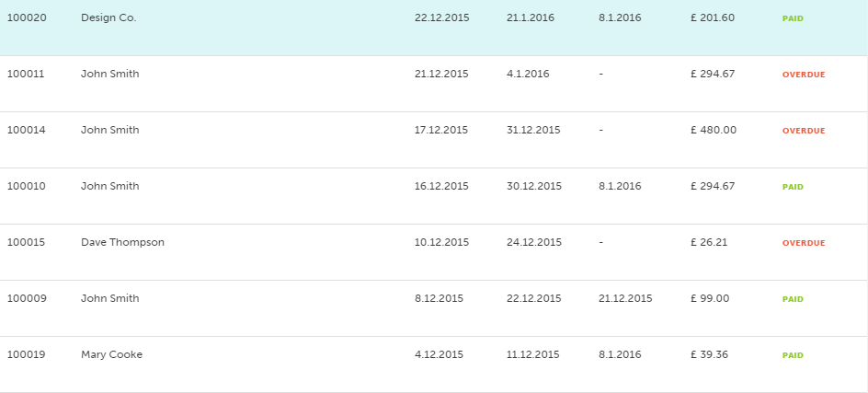Select the £ 39.36 invoice amount
Screen dimensions: 868x393
point(709,354)
